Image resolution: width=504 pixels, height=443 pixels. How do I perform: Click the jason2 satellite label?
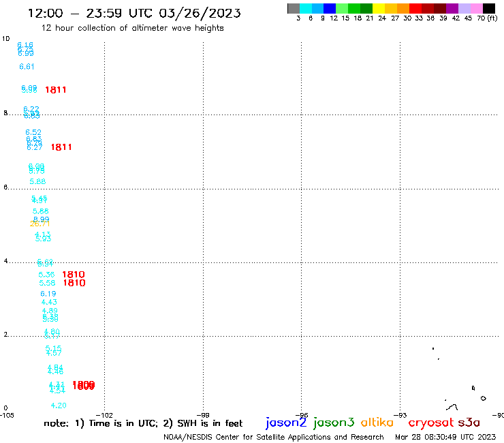click(x=286, y=423)
